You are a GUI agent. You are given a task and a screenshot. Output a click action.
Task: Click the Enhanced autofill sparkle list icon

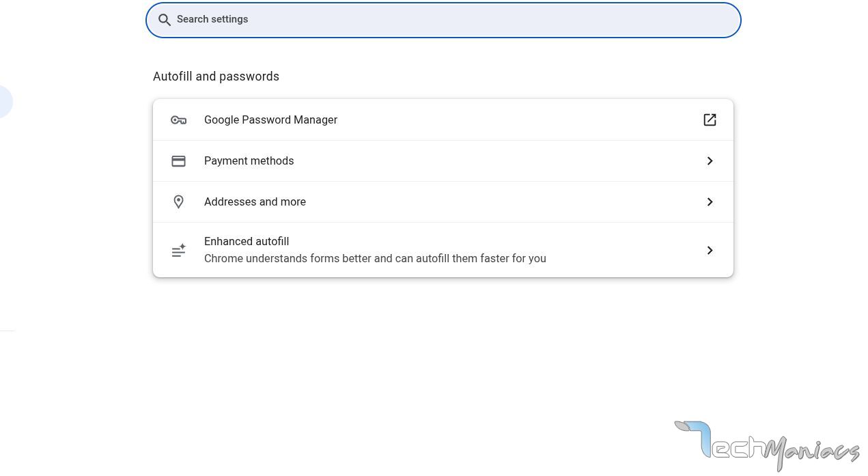pos(178,251)
